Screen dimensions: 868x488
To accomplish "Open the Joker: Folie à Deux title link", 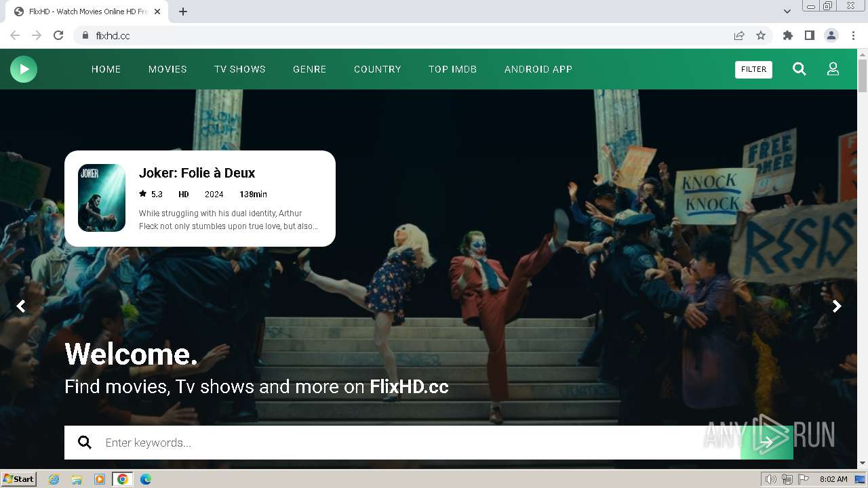I will coord(197,173).
